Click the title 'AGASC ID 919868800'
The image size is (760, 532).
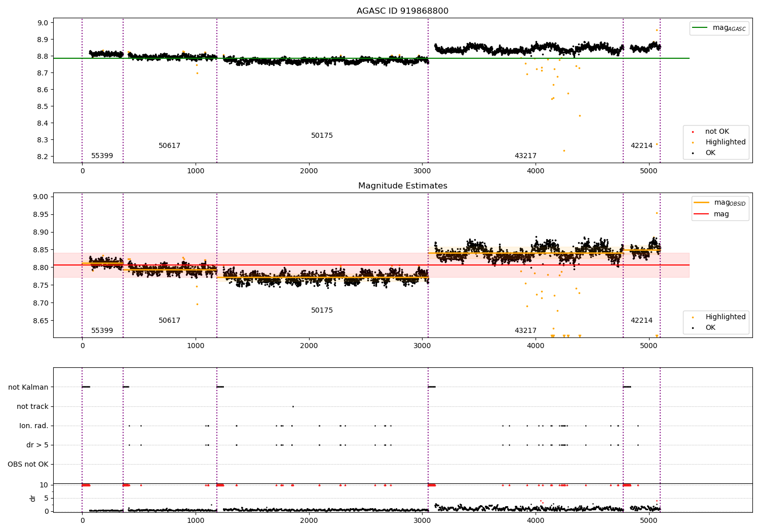(402, 11)
